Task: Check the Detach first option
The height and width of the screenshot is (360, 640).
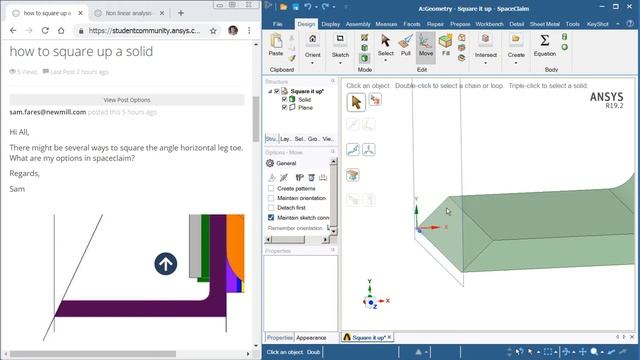Action: 271,208
